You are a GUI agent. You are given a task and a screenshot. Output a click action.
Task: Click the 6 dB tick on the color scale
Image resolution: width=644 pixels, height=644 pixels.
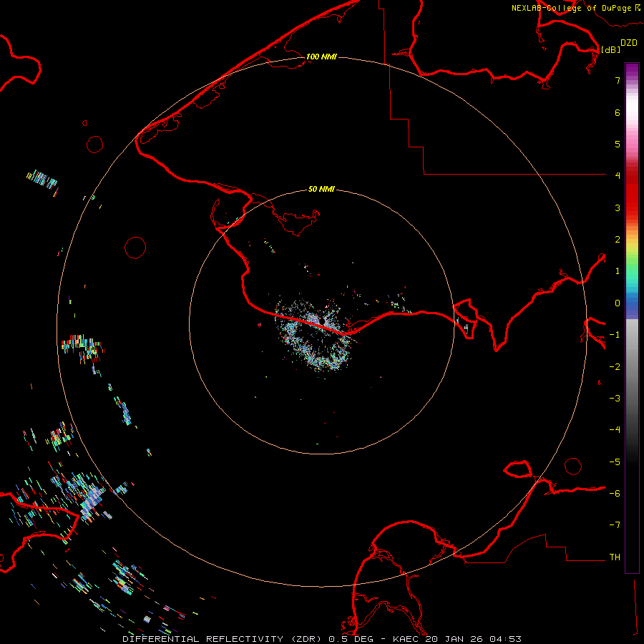(618, 112)
